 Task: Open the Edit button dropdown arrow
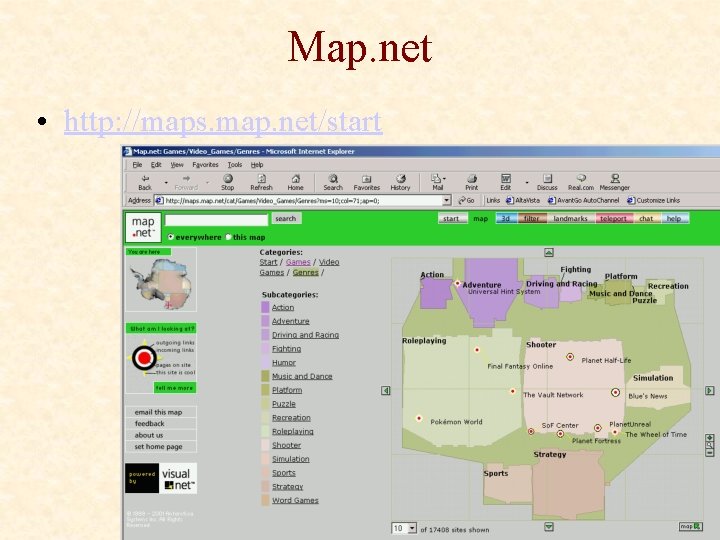(527, 183)
